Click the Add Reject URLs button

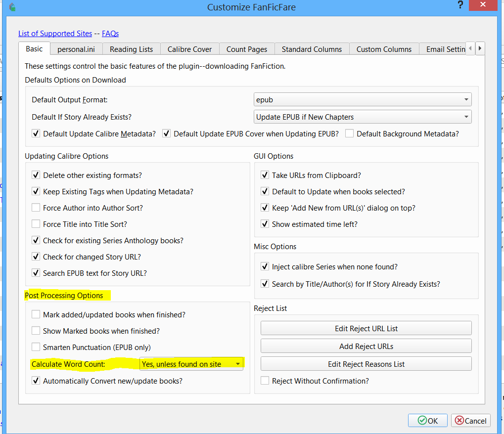(366, 347)
